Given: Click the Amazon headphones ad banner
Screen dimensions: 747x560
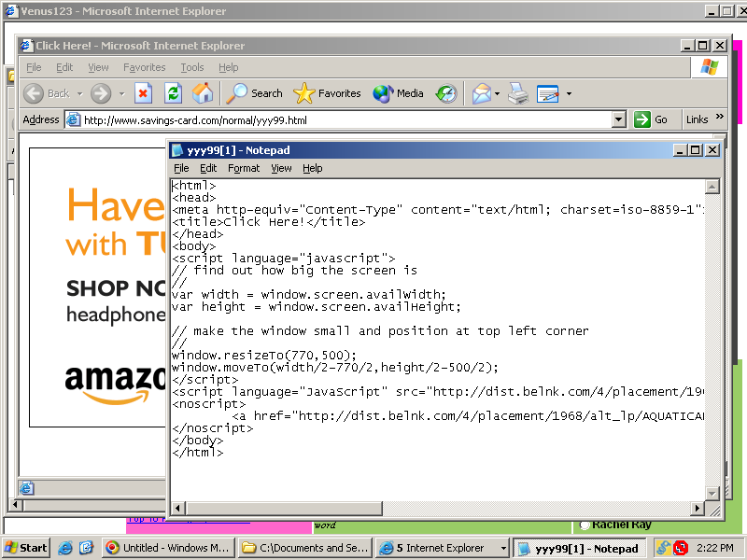Looking at the screenshot, I should pyautogui.click(x=98, y=287).
